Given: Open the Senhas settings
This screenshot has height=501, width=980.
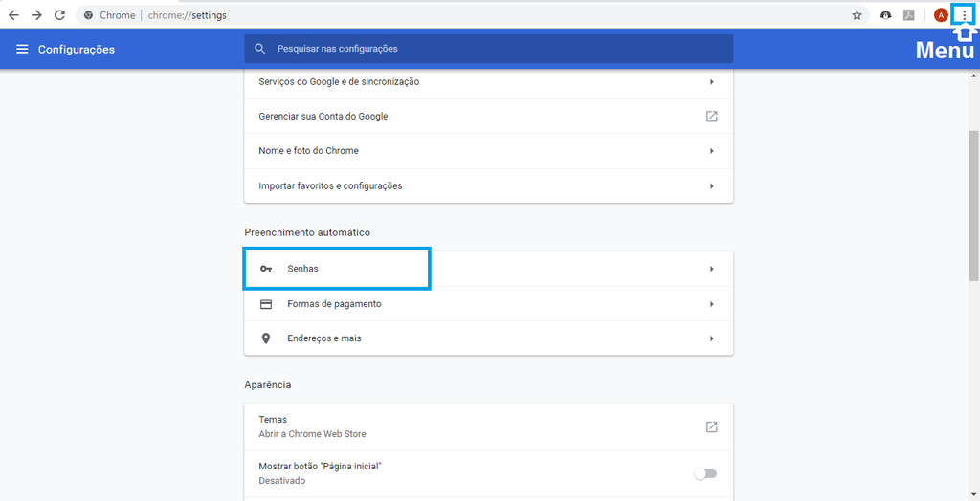Looking at the screenshot, I should click(489, 269).
